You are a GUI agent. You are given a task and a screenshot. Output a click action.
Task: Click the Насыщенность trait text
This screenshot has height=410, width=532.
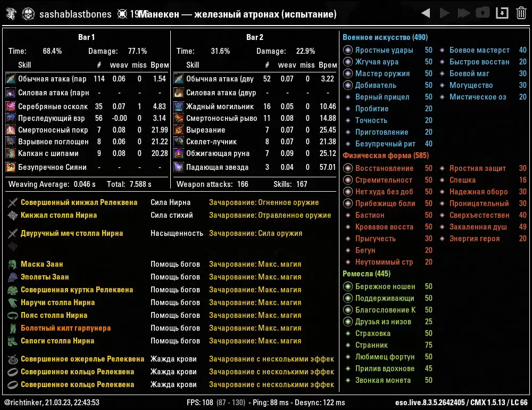tap(177, 233)
